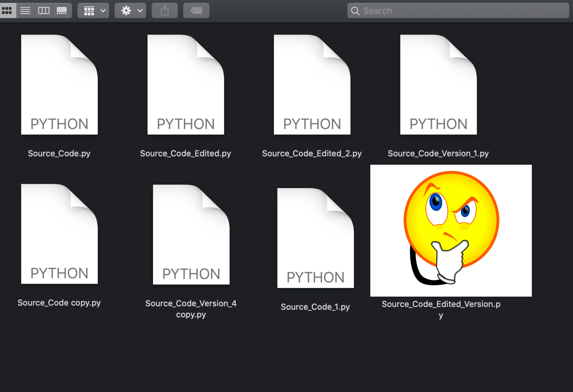Viewport: 573px width, 392px height.
Task: Click the Source_Code_Edited.py file name
Action: pos(186,153)
